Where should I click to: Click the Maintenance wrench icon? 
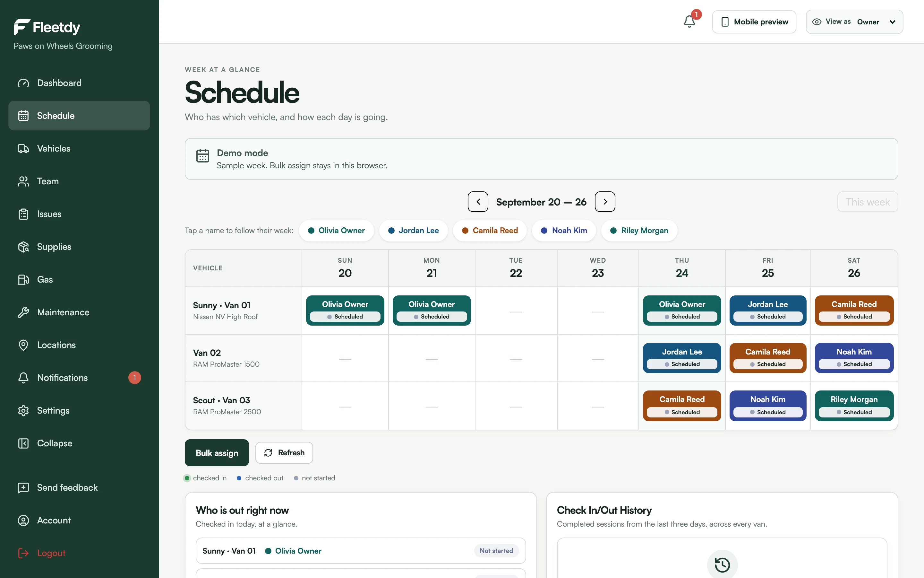[x=23, y=312]
